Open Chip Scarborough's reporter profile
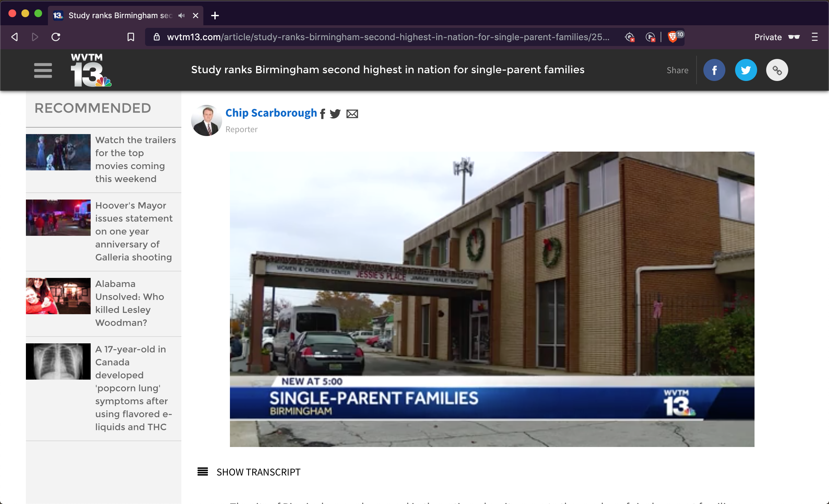Screen dimensions: 829x504 point(271,113)
